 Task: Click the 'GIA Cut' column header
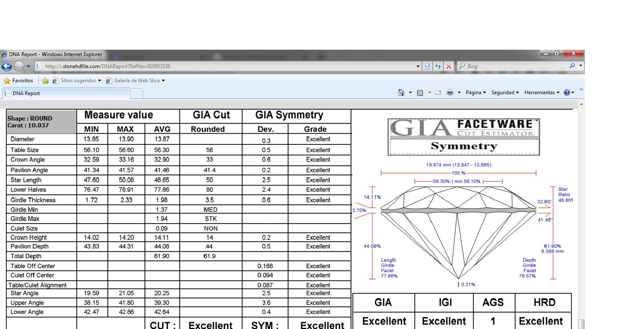(x=211, y=115)
